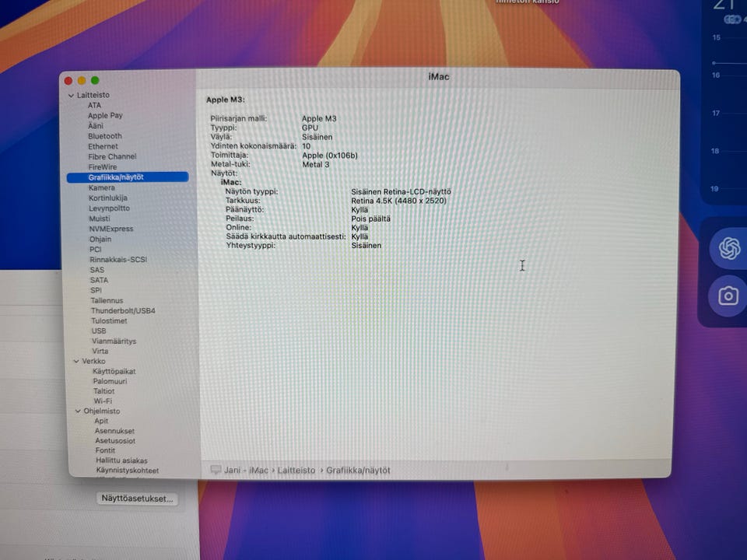Select the highlighted Grafiikka/näytöt item
This screenshot has width=747, height=560.
coord(128,177)
